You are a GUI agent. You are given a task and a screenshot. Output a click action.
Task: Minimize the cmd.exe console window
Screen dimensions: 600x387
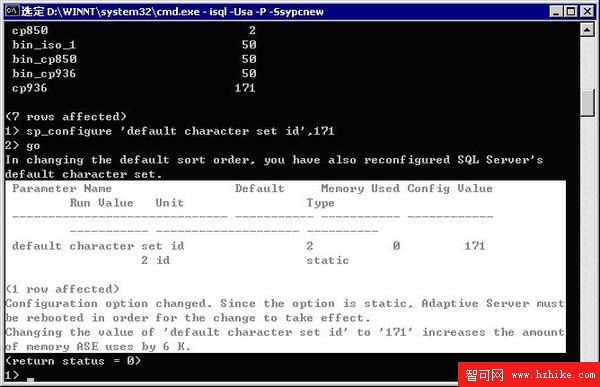point(556,11)
